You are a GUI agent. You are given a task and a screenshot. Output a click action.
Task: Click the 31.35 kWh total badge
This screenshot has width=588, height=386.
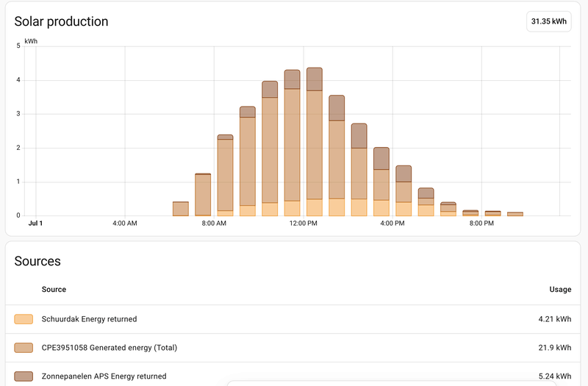tap(548, 21)
